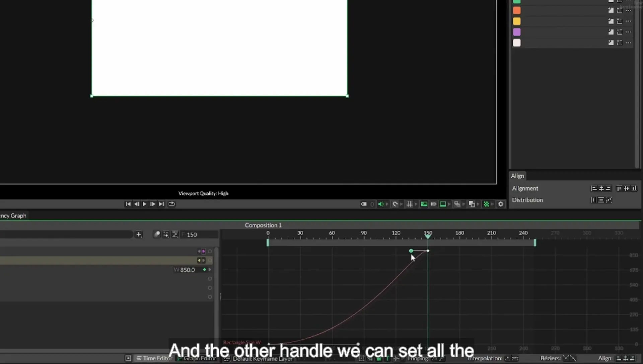This screenshot has height=364, width=643.
Task: Switch to the Time Editor tab
Action: point(154,358)
